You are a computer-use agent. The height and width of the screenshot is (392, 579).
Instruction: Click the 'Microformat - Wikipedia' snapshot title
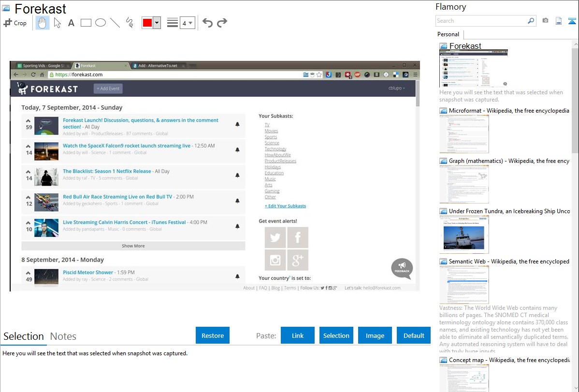[509, 111]
